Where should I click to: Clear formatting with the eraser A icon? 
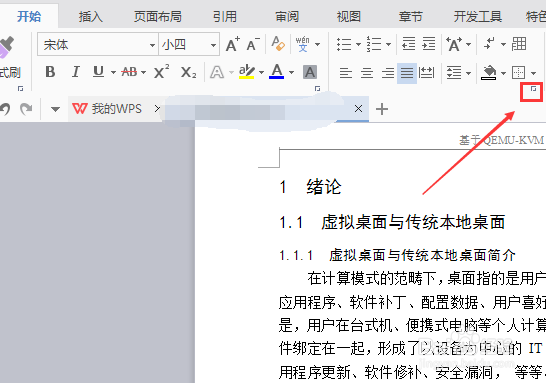[x=278, y=44]
